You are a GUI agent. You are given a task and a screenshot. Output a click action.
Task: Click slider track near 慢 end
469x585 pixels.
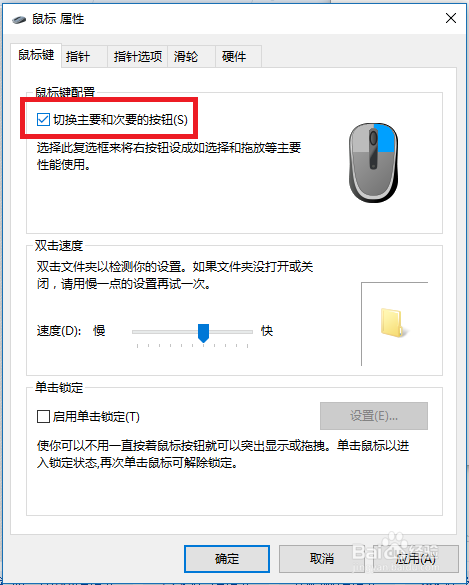click(x=142, y=331)
